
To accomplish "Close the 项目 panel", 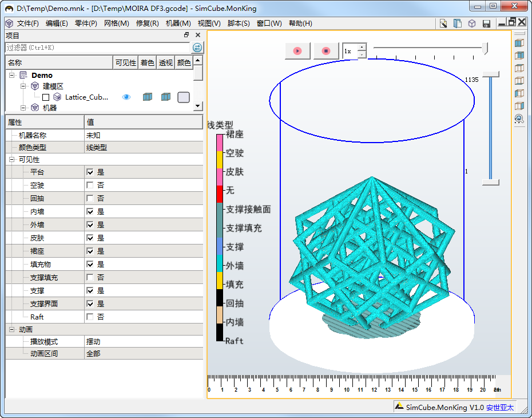I will [198, 35].
